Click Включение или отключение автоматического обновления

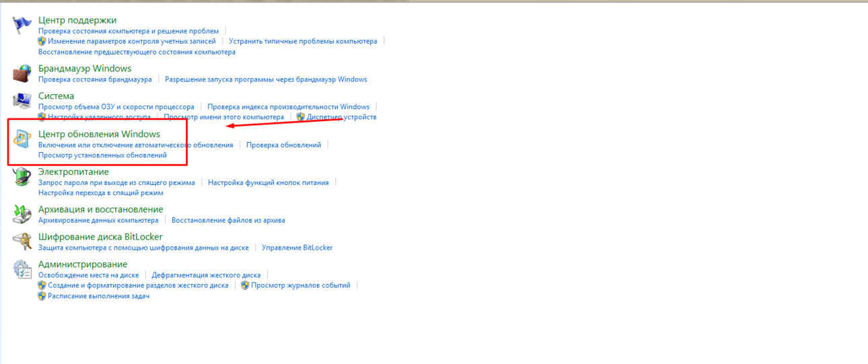tap(136, 145)
